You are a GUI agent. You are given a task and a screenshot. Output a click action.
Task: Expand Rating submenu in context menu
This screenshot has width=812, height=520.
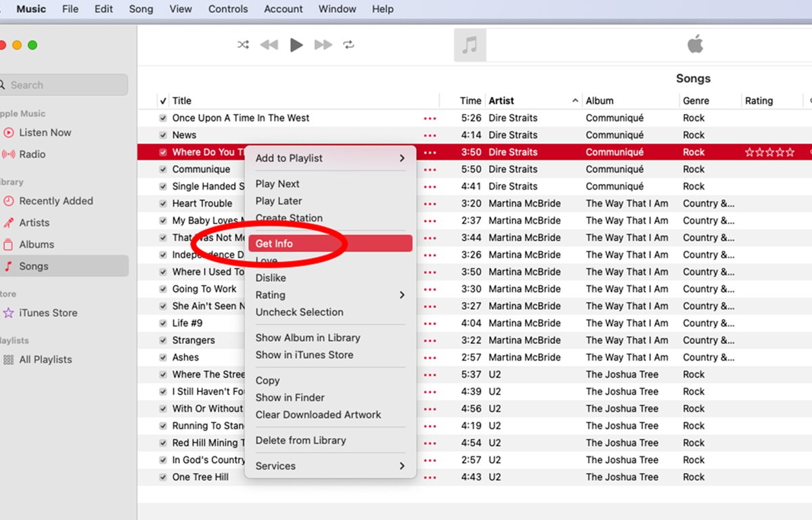330,295
